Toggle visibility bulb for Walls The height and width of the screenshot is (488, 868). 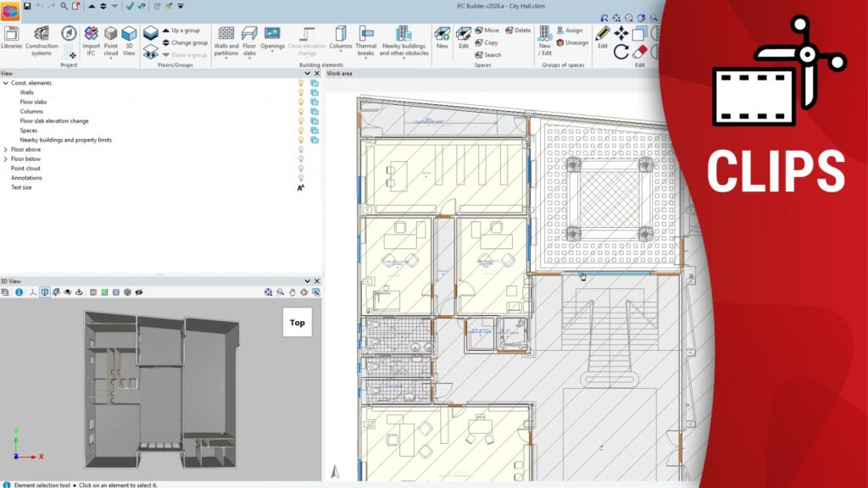pyautogui.click(x=300, y=92)
